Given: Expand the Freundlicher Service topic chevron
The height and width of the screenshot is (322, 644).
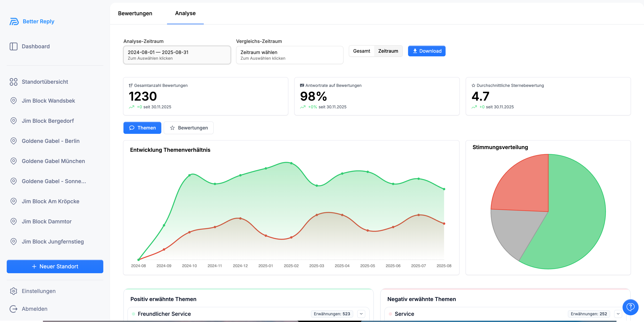Looking at the screenshot, I should pyautogui.click(x=361, y=314).
